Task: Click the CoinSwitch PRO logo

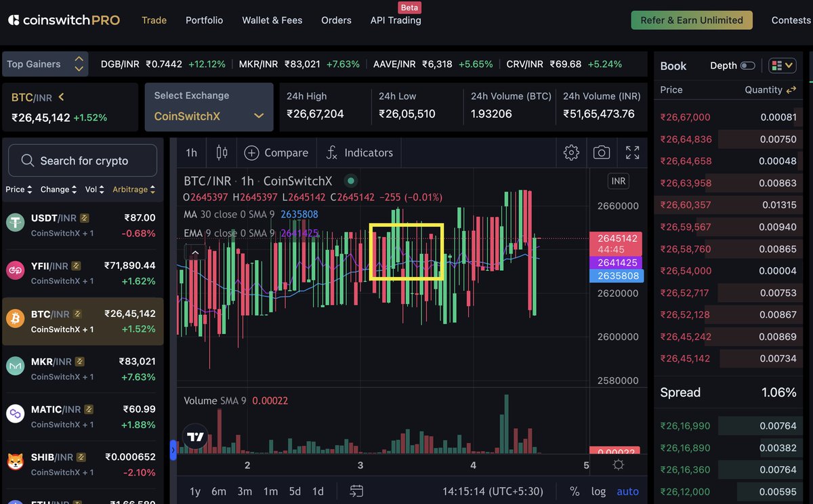Action: coord(64,20)
